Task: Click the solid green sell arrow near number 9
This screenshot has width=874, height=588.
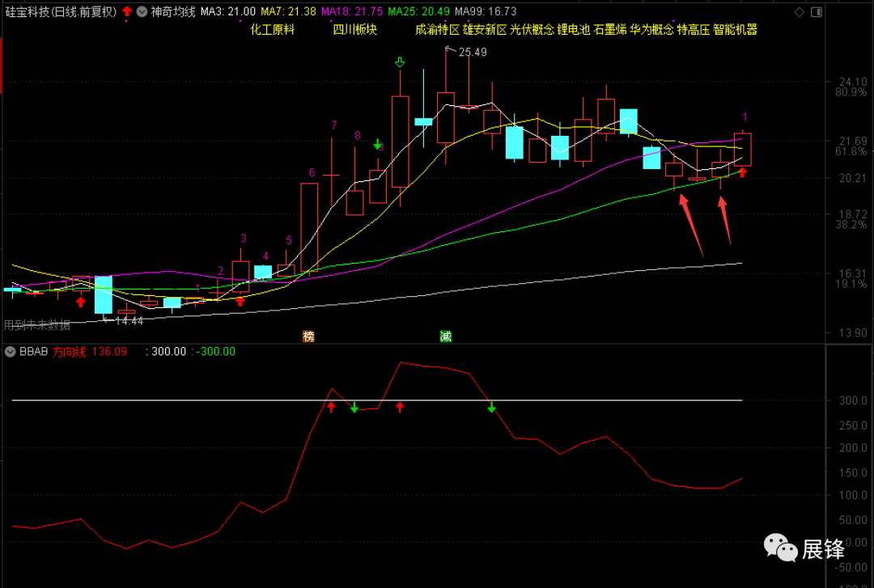Action: coord(377,145)
